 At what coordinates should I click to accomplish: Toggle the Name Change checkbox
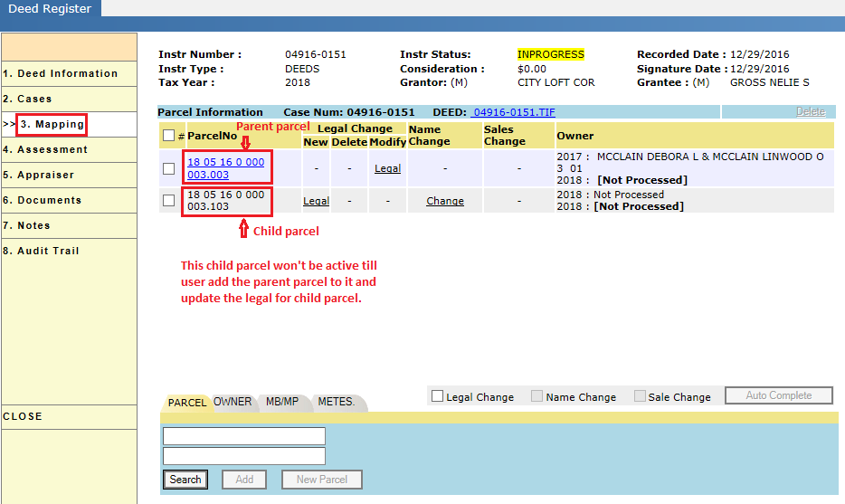click(536, 396)
